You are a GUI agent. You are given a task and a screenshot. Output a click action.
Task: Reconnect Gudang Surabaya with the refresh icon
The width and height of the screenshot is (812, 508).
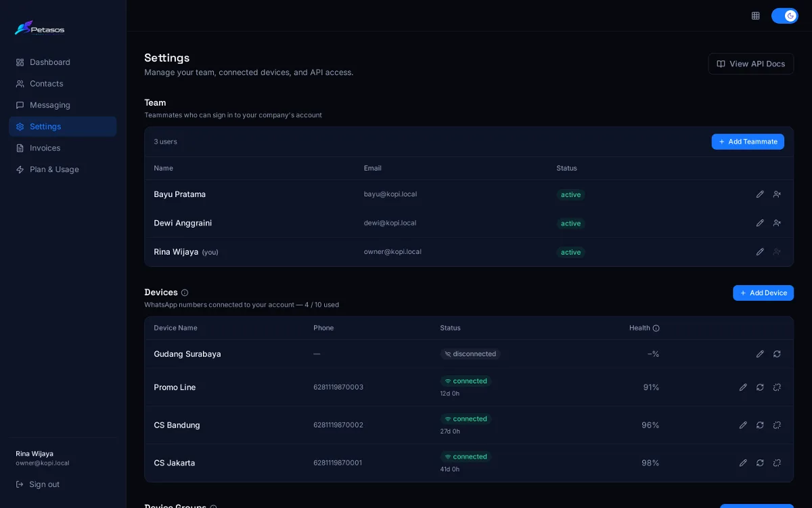click(777, 354)
